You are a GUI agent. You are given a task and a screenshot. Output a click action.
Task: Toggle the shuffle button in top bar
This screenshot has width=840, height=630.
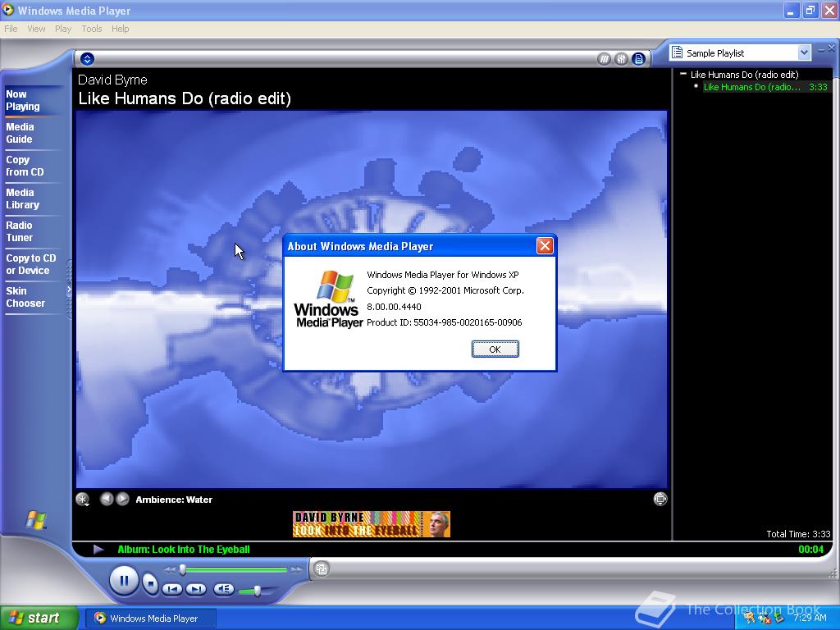[x=604, y=59]
